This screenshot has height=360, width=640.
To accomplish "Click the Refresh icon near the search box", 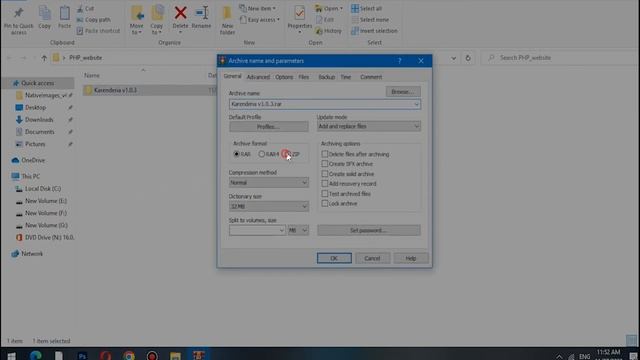I will click(468, 58).
